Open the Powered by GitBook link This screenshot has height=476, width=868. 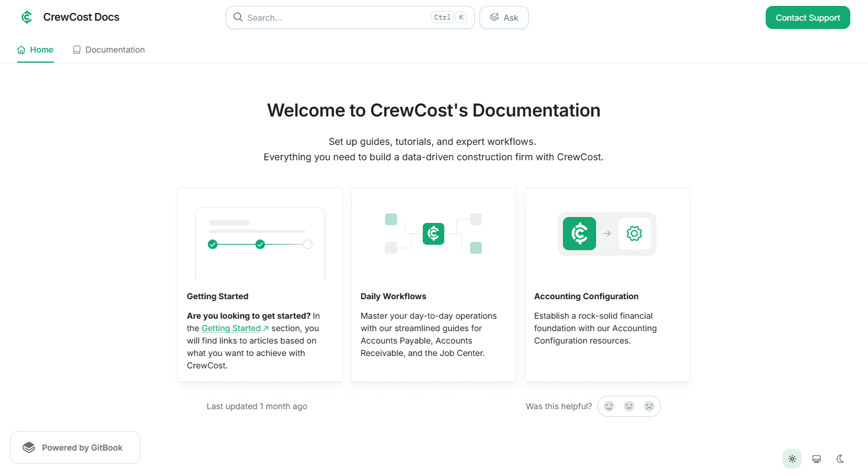coord(75,448)
